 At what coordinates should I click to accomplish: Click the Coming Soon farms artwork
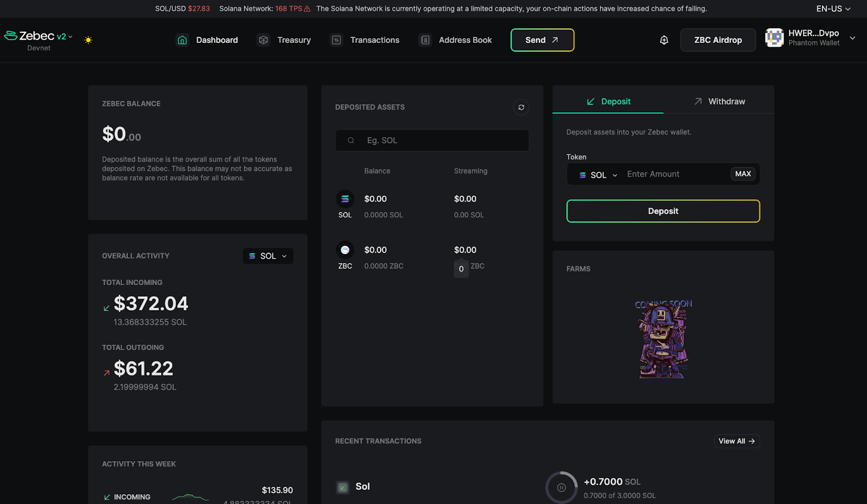click(x=663, y=339)
